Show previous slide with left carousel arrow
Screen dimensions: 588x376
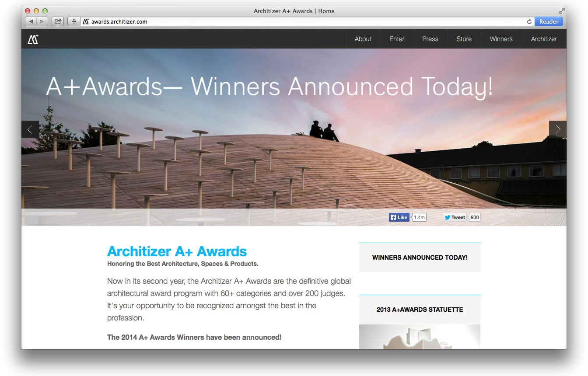click(30, 129)
